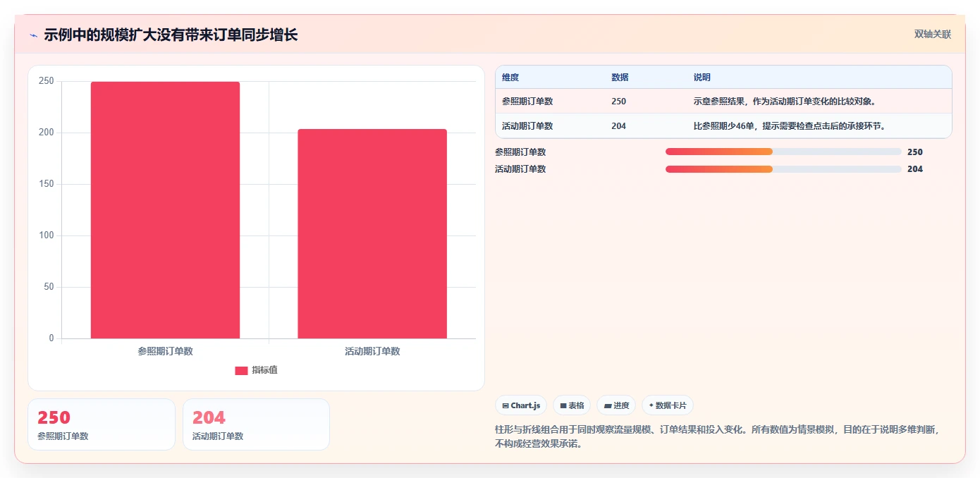Click the 100 y-axis tick label
Viewport: 980px width, 478px height.
pos(47,235)
